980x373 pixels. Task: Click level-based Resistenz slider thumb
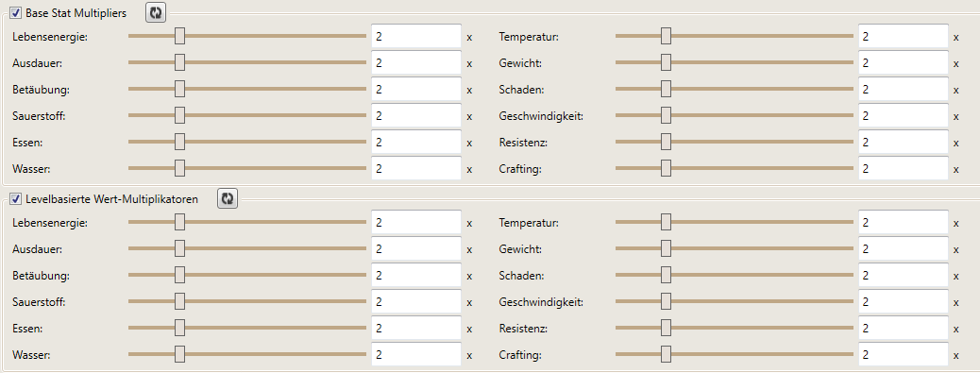coord(667,328)
